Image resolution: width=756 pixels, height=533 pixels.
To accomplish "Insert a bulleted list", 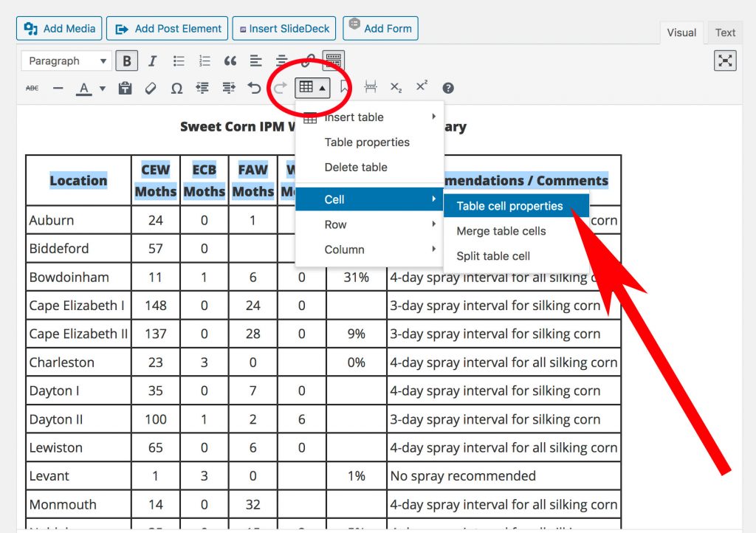I will point(179,61).
